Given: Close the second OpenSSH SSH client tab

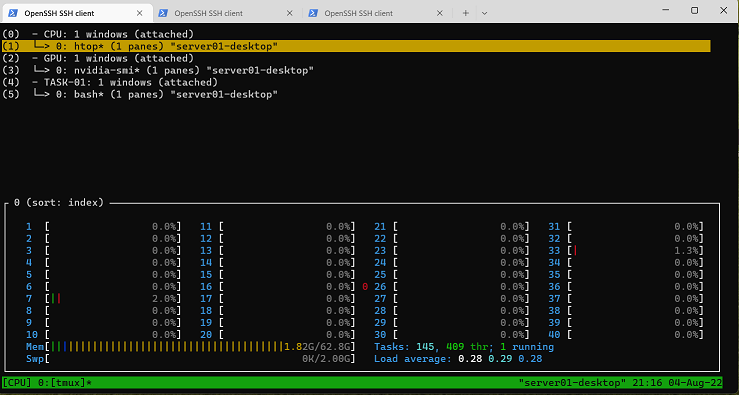Looking at the screenshot, I should (x=289, y=13).
